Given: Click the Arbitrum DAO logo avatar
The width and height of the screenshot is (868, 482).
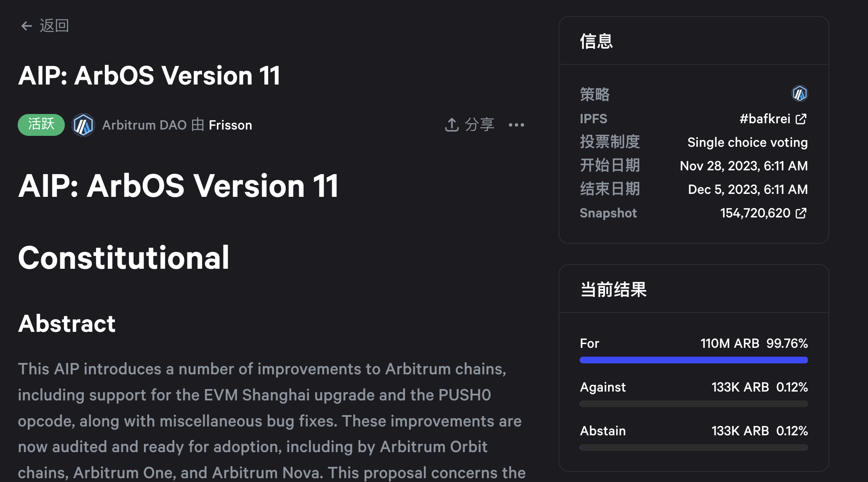Looking at the screenshot, I should click(x=83, y=125).
